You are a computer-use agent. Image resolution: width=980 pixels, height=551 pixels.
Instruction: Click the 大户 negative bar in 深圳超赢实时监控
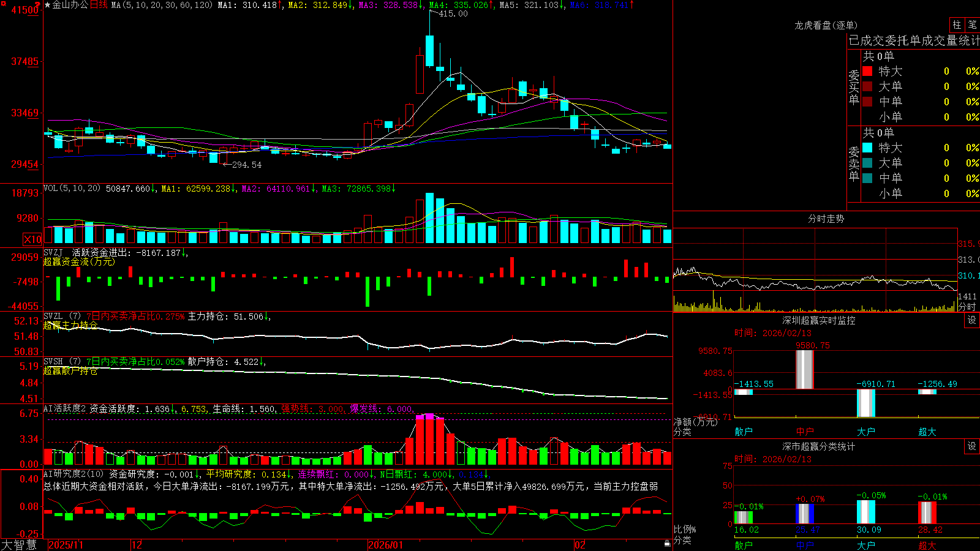point(866,403)
